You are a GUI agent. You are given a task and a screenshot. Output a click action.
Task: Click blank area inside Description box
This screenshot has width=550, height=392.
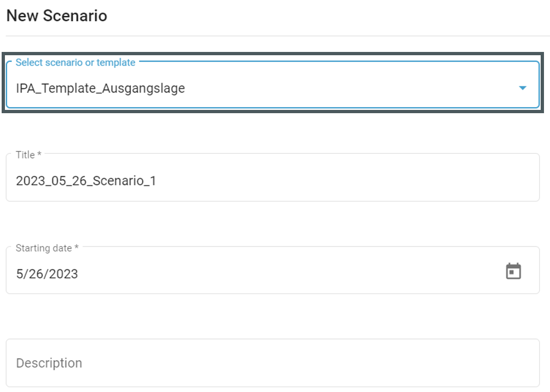click(x=309, y=363)
